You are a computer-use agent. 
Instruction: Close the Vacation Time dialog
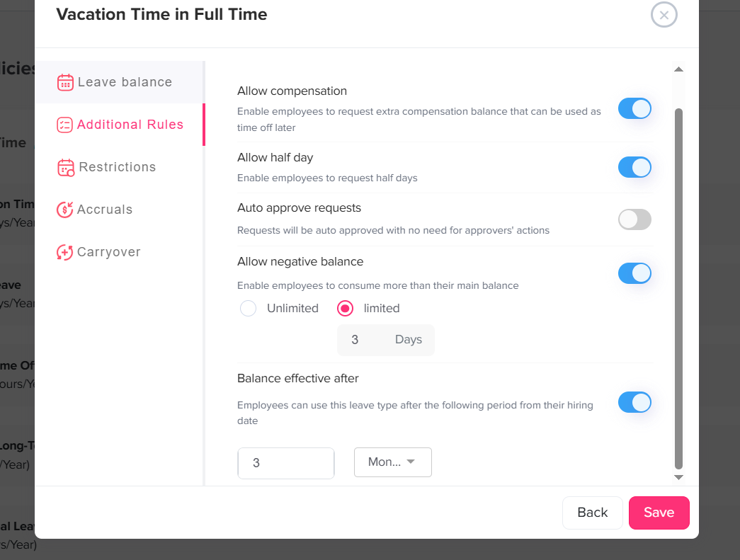coord(664,15)
